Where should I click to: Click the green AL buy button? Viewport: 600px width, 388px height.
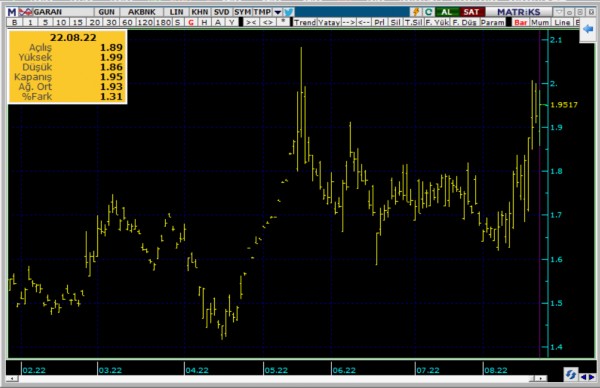tap(446, 12)
